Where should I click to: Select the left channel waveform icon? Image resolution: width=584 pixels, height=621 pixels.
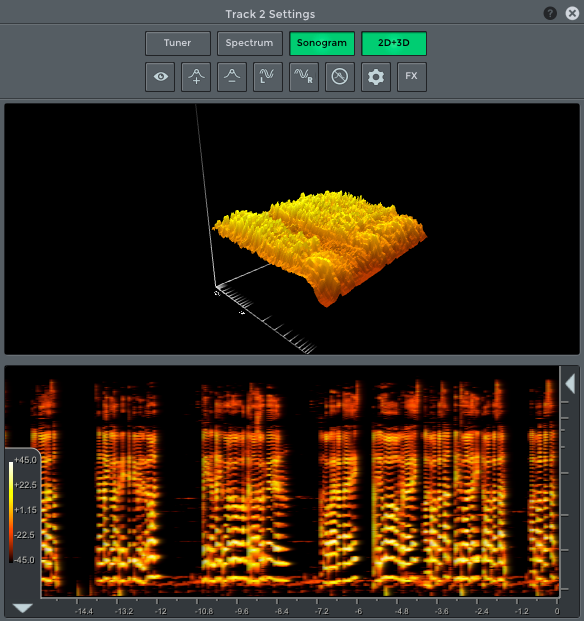coord(268,76)
